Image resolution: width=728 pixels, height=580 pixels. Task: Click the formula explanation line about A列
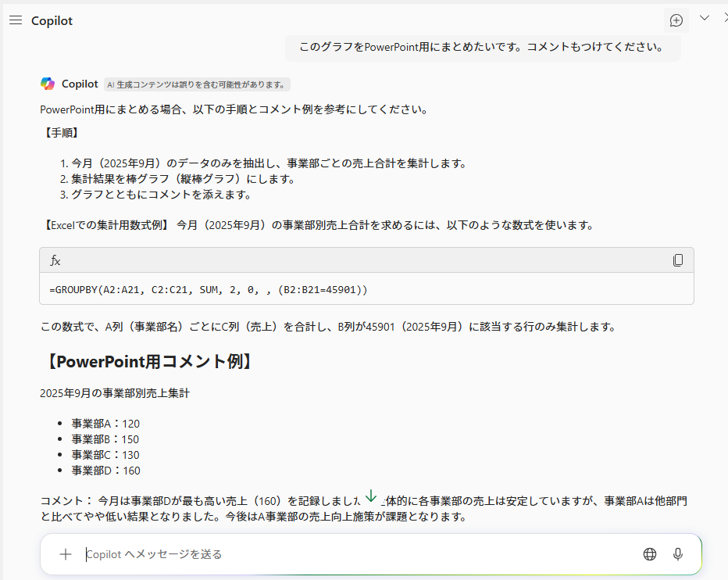[328, 327]
